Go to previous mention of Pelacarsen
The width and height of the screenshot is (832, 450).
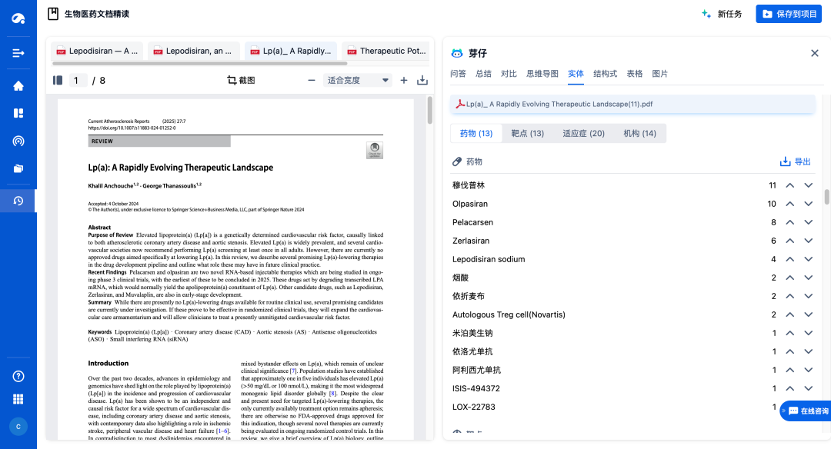click(790, 221)
